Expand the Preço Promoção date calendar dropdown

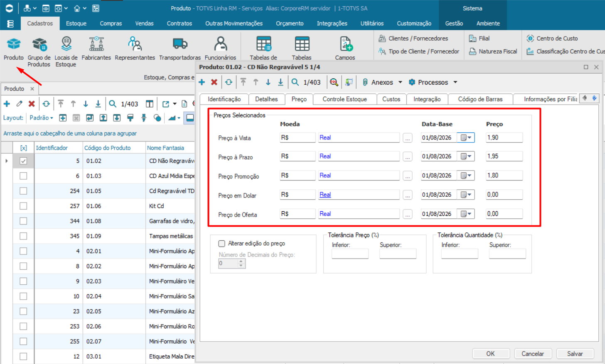(466, 176)
